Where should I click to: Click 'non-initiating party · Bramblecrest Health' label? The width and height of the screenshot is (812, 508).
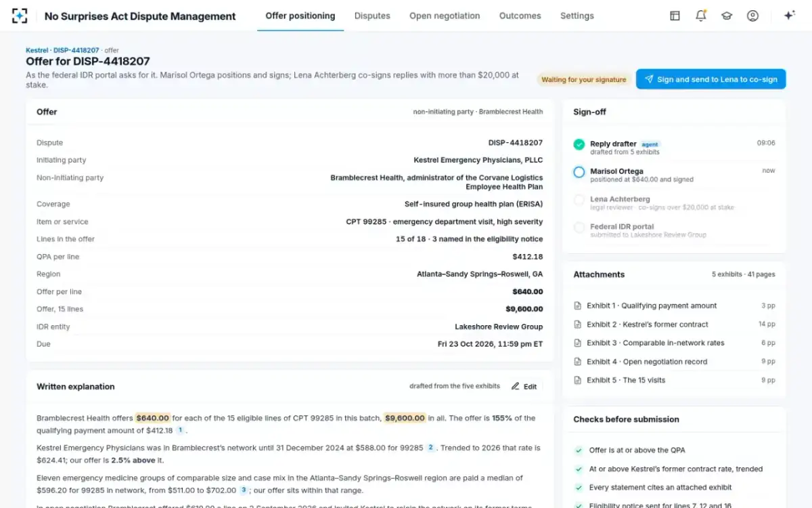click(x=478, y=112)
